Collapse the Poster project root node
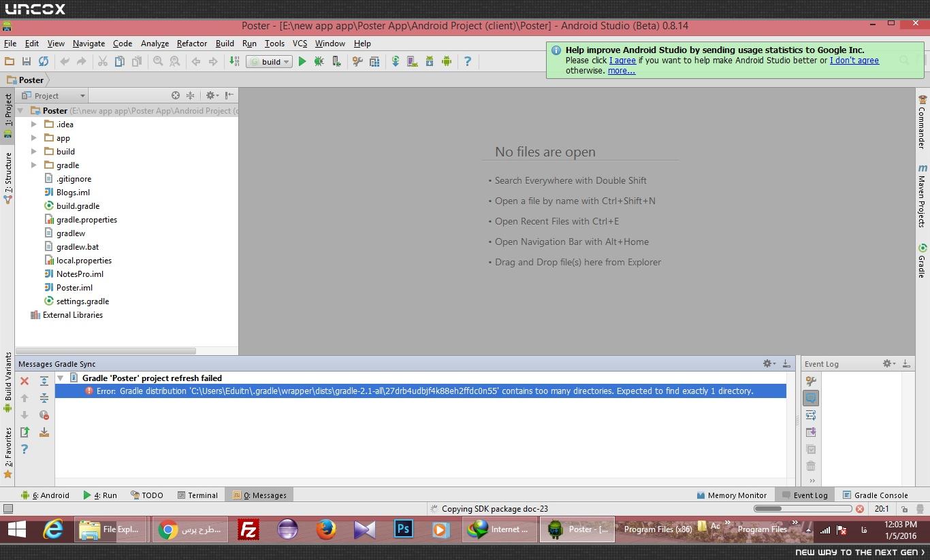Screen dimensions: 930x560 tap(20, 111)
